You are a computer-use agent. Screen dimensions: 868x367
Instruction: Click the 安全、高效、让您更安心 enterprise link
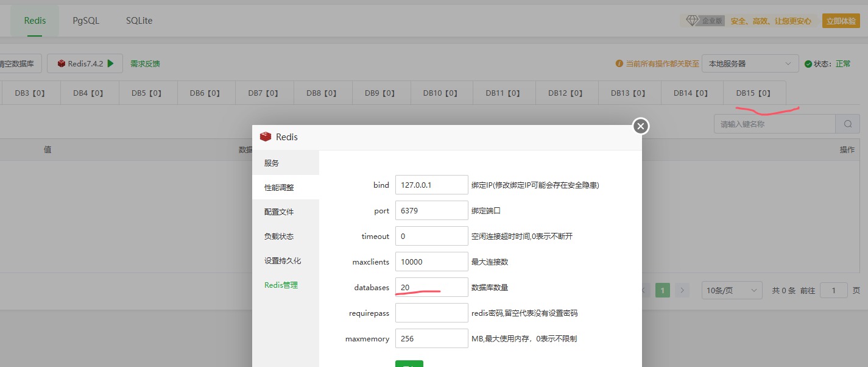click(x=771, y=21)
